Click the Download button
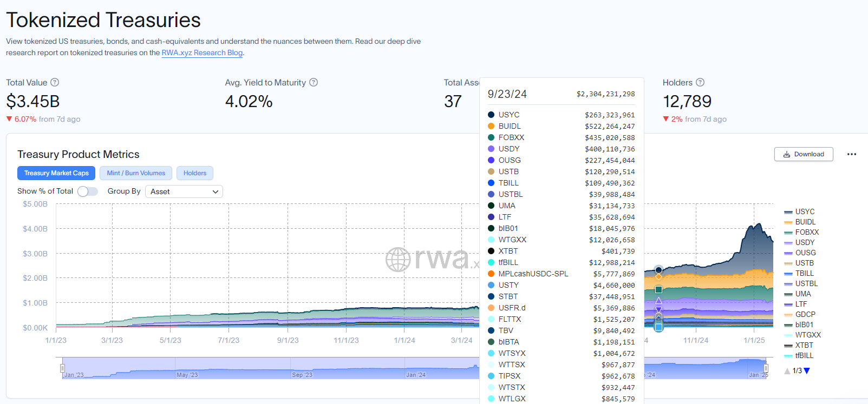Viewport: 868px width, 404px height. pyautogui.click(x=804, y=154)
